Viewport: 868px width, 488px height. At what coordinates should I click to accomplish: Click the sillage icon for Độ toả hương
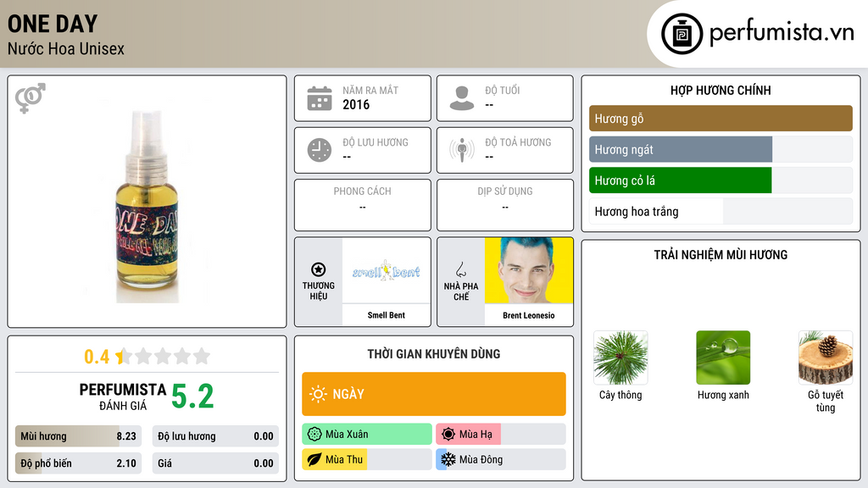point(462,150)
